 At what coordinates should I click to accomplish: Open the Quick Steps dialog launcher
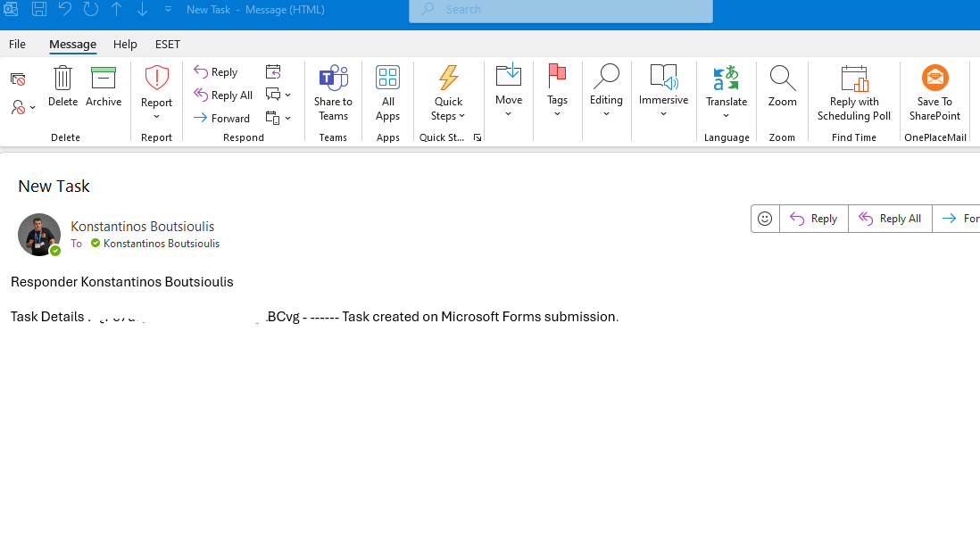click(478, 137)
